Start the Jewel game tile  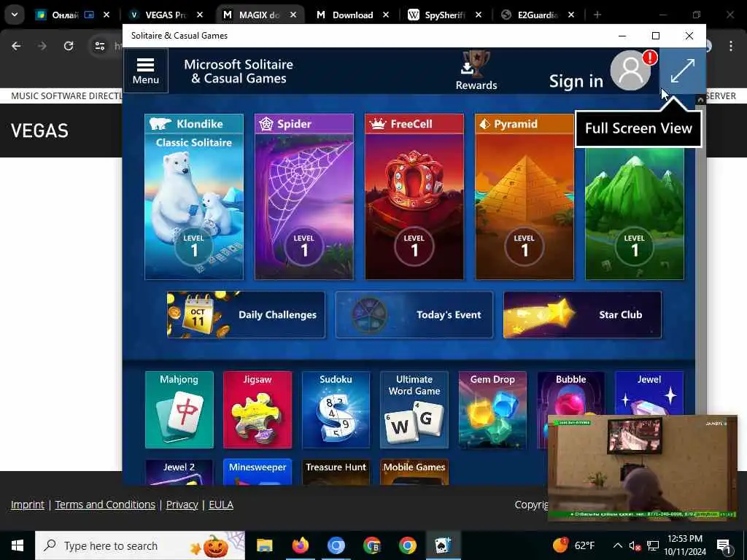[649, 393]
